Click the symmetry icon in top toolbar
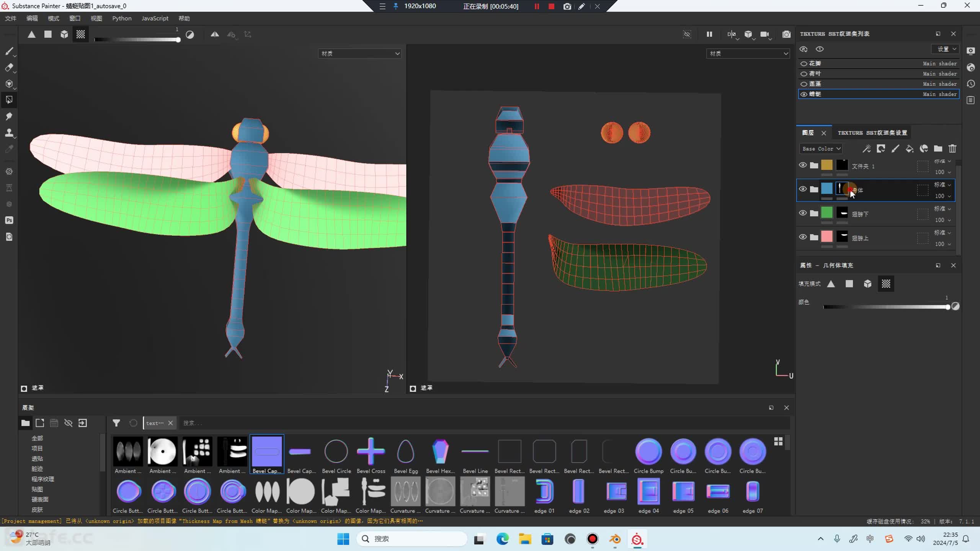This screenshot has height=551, width=980. coord(215,34)
